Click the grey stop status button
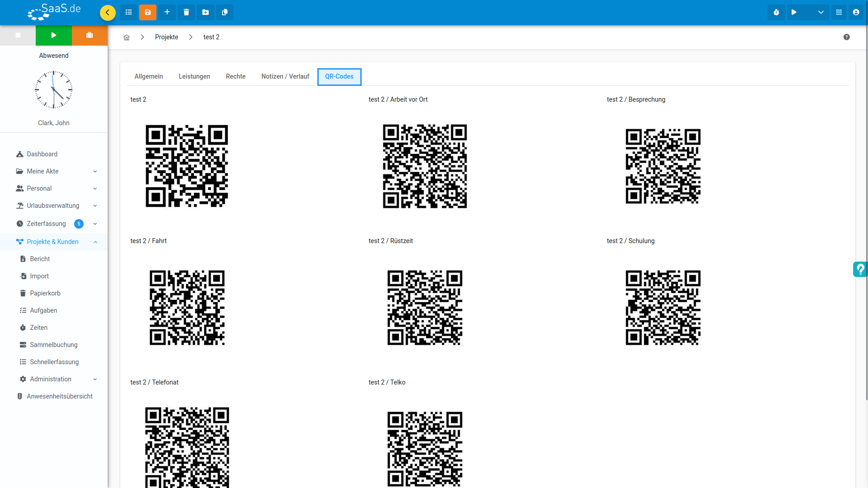The height and width of the screenshot is (488, 868). pos(18,35)
